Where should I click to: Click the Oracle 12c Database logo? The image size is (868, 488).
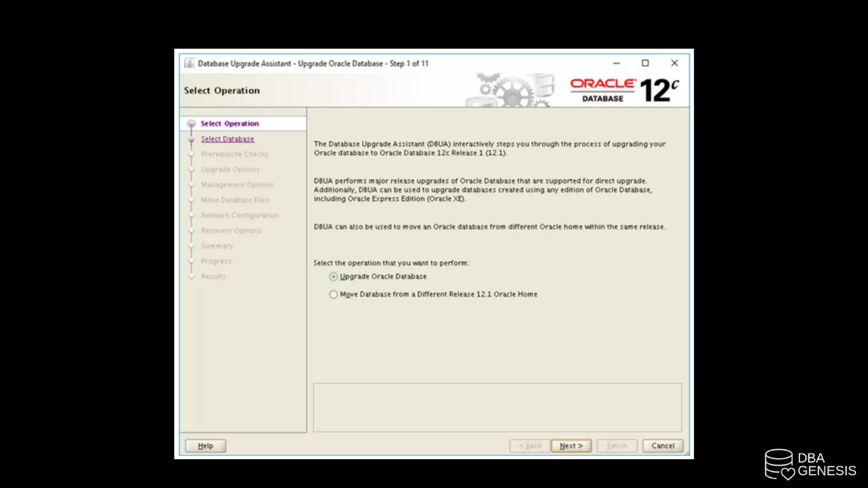tap(624, 90)
